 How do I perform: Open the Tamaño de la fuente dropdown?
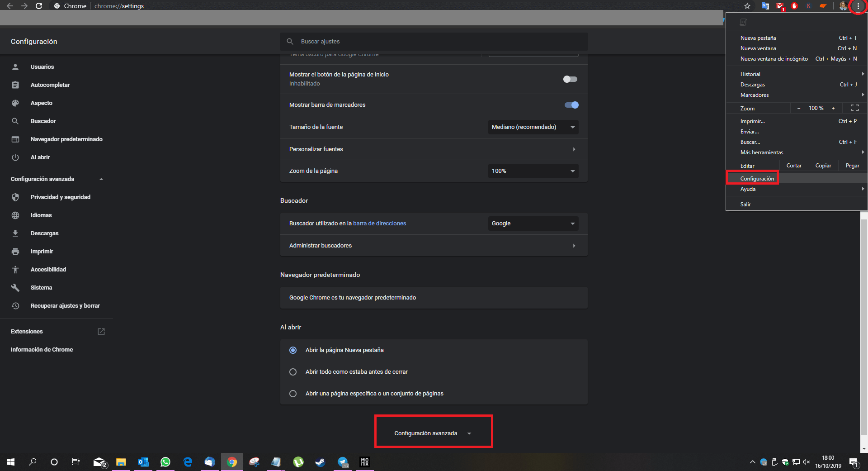pyautogui.click(x=533, y=127)
